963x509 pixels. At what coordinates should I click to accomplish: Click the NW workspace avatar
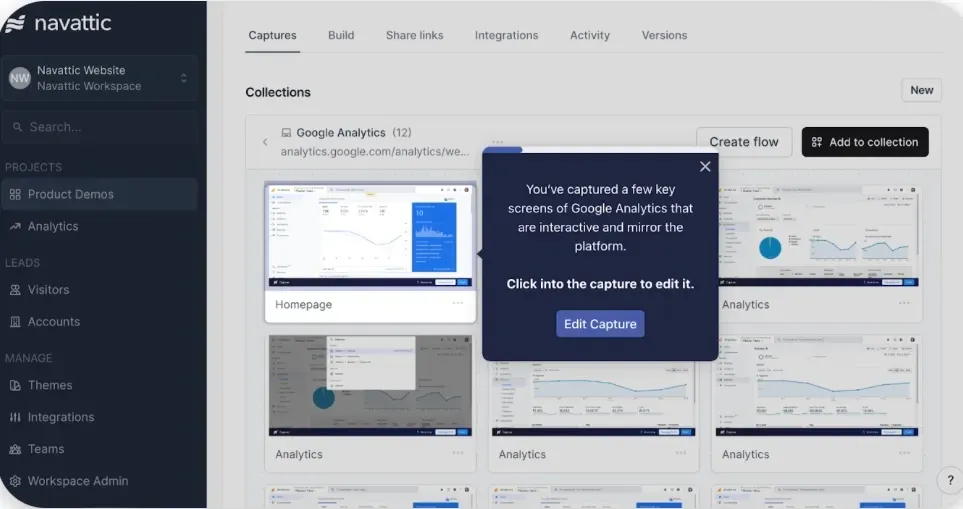click(x=20, y=78)
